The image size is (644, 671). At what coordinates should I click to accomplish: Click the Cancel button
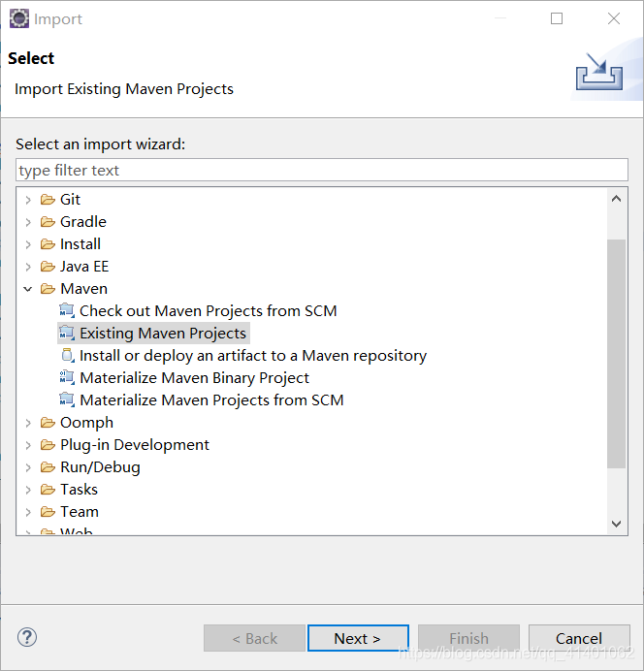pyautogui.click(x=579, y=638)
